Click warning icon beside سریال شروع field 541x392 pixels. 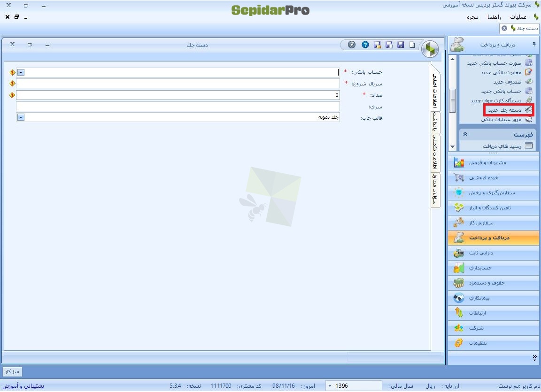pyautogui.click(x=12, y=84)
